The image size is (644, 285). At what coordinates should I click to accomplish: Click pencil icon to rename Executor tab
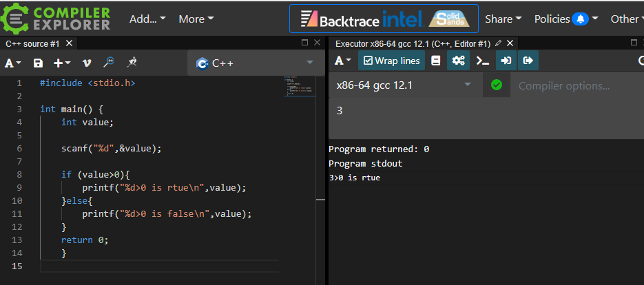point(498,43)
